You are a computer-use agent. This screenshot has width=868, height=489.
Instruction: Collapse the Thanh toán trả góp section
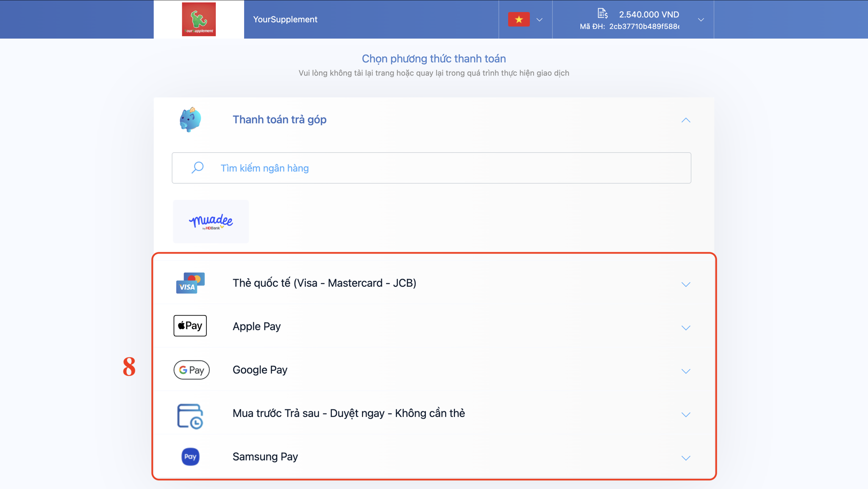(x=686, y=120)
